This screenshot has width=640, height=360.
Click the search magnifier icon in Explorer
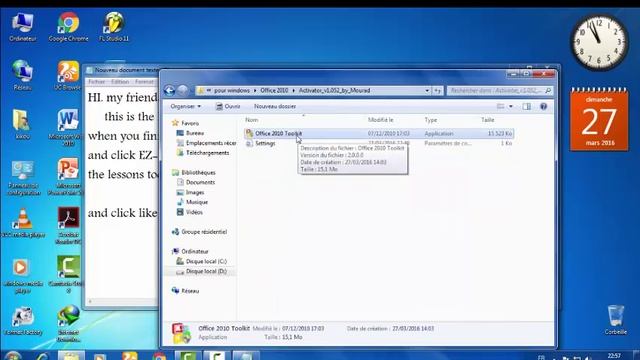[x=548, y=90]
